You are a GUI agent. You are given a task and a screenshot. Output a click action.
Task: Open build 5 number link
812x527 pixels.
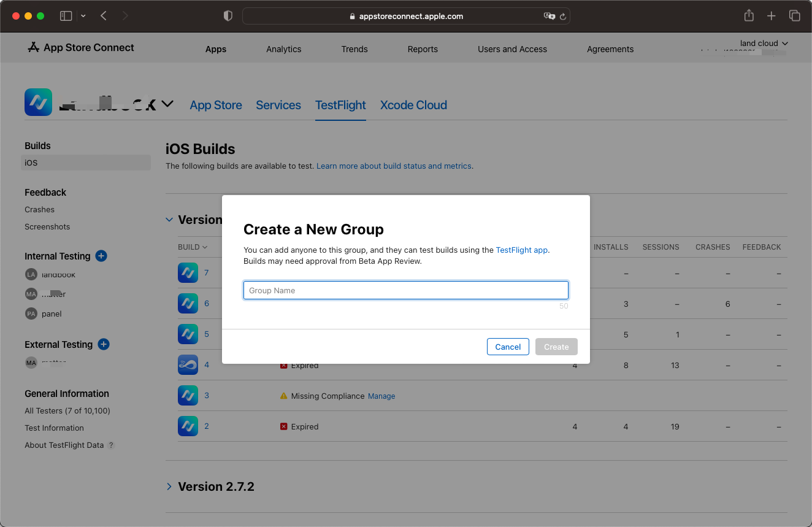coord(207,334)
